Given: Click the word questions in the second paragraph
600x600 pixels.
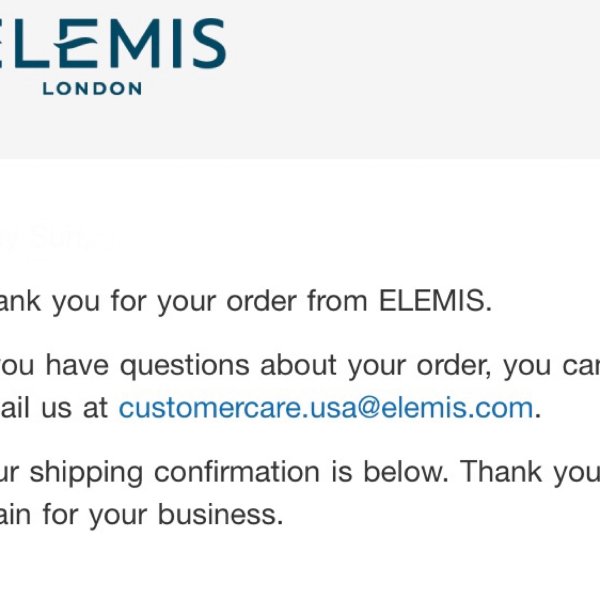Looking at the screenshot, I should pos(185,366).
